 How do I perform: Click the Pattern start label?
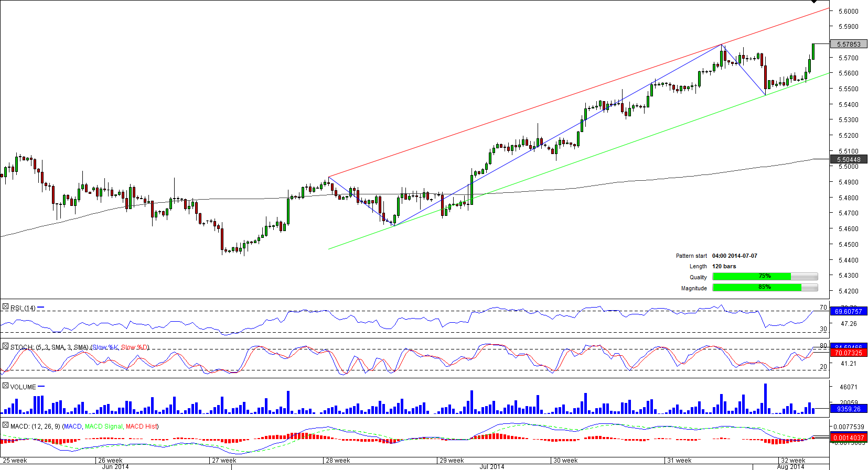(x=691, y=256)
